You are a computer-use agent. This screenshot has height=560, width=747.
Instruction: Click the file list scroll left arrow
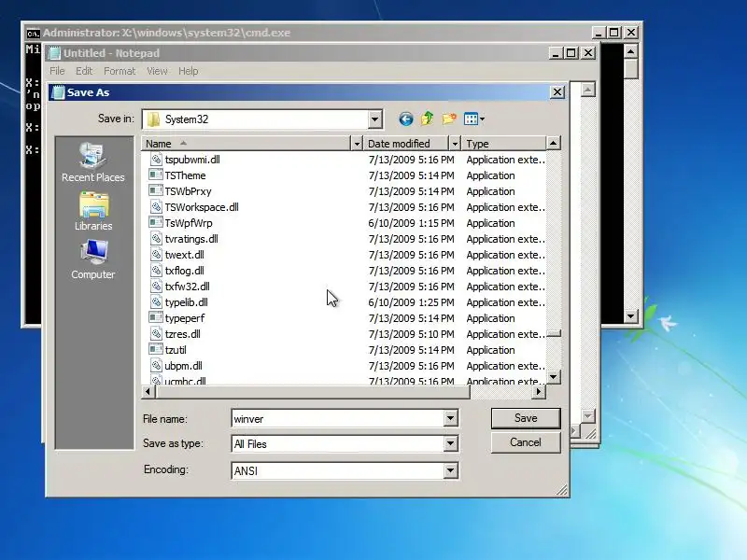click(x=148, y=391)
